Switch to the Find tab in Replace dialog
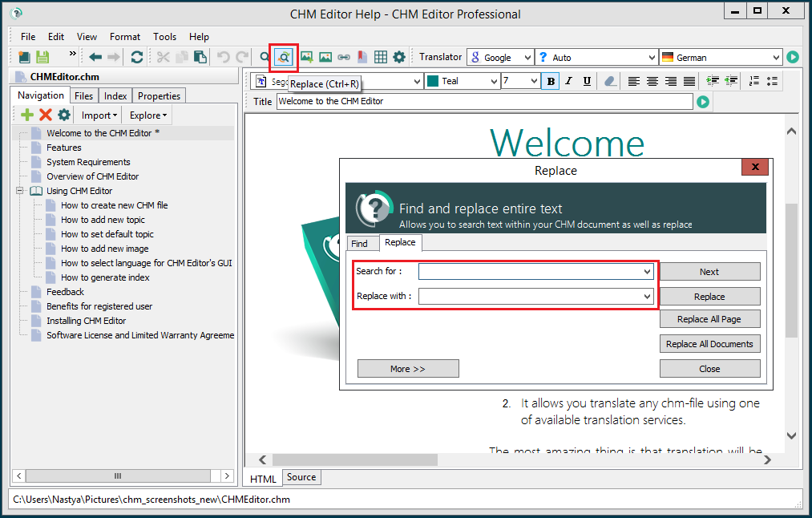This screenshot has width=812, height=518. [362, 242]
